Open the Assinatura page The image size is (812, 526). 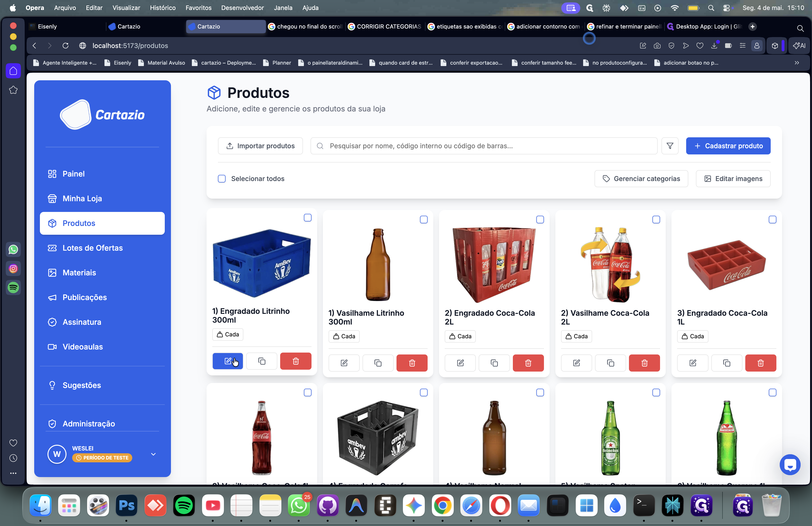(x=102, y=322)
